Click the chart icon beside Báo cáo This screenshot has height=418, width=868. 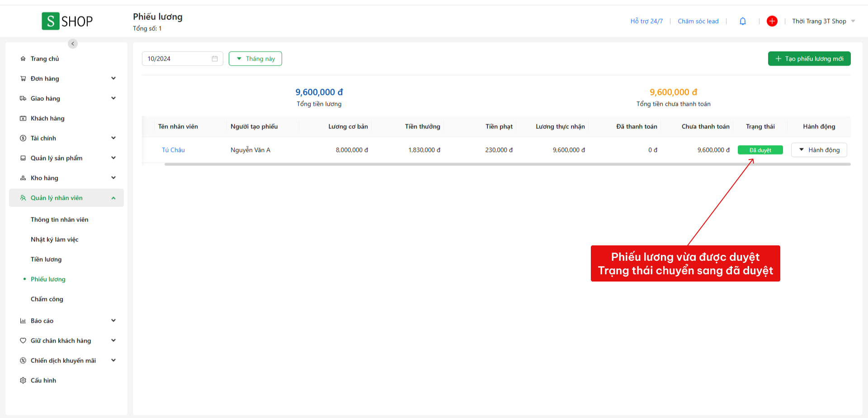[x=23, y=321]
